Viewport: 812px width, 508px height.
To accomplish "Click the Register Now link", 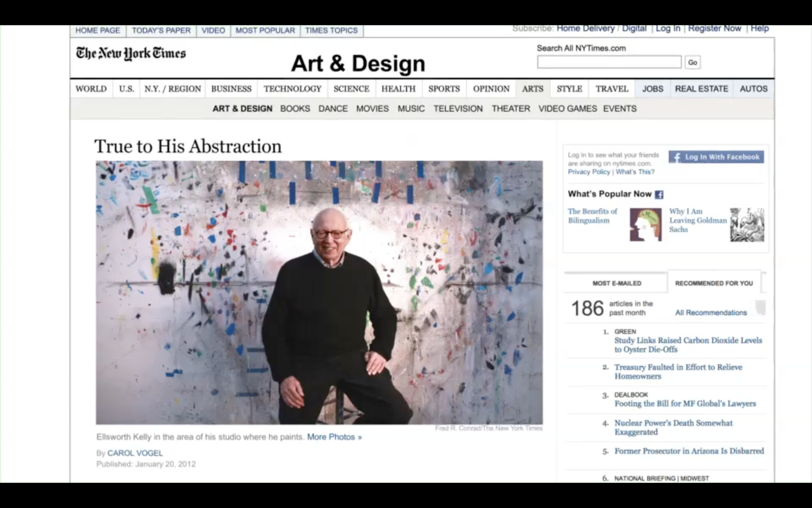I will [x=714, y=29].
